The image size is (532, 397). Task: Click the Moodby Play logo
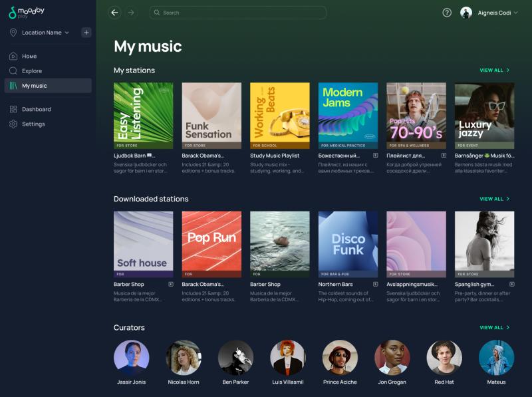27,13
